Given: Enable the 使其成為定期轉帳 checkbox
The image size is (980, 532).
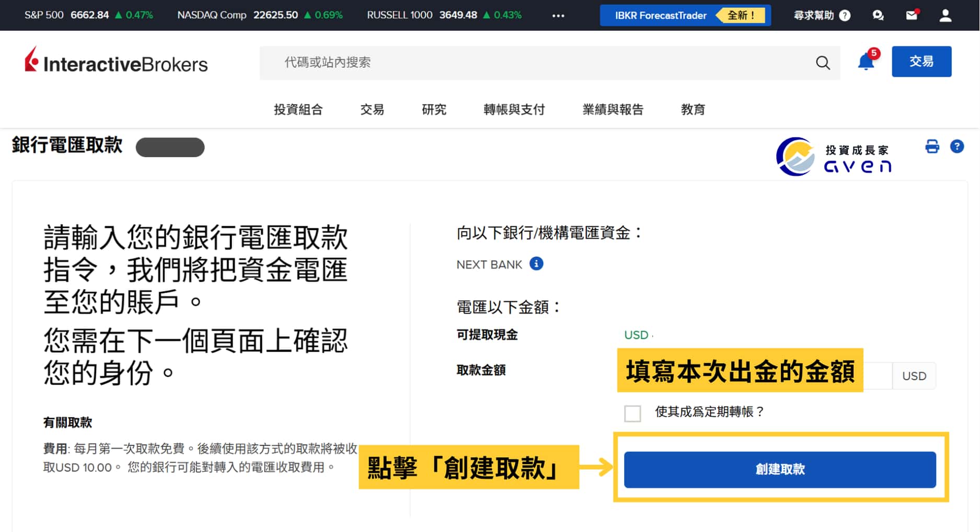Looking at the screenshot, I should (632, 413).
